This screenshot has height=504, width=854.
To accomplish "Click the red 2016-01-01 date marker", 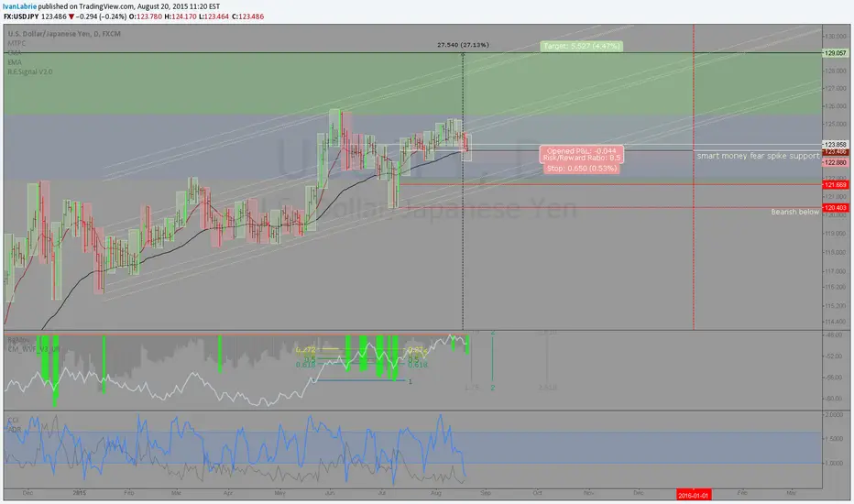I will point(694,495).
